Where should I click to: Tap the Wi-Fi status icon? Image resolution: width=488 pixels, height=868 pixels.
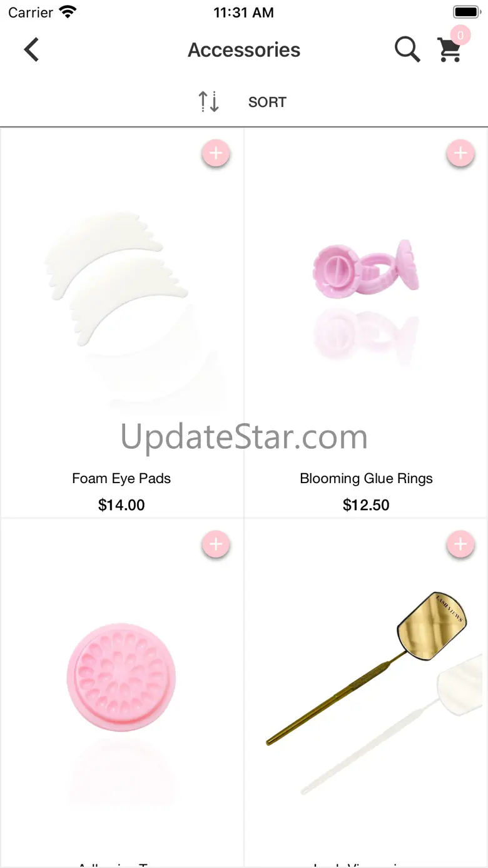pos(67,12)
